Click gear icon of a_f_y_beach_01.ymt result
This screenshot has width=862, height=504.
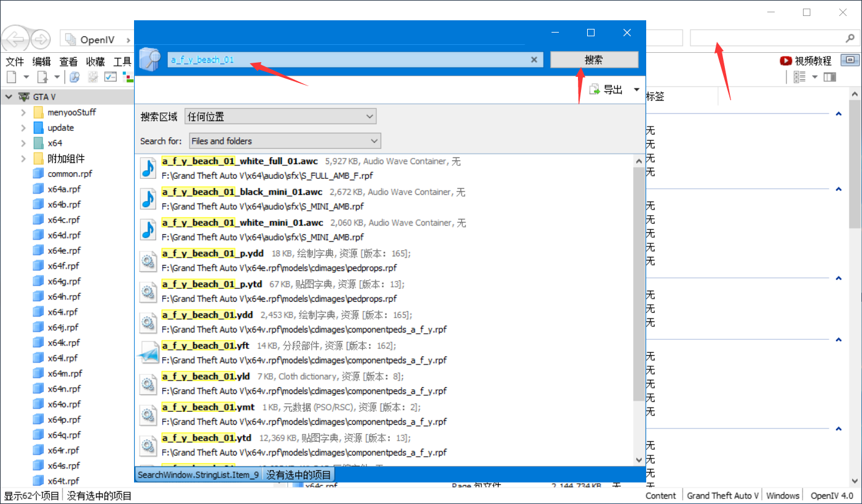click(x=148, y=414)
